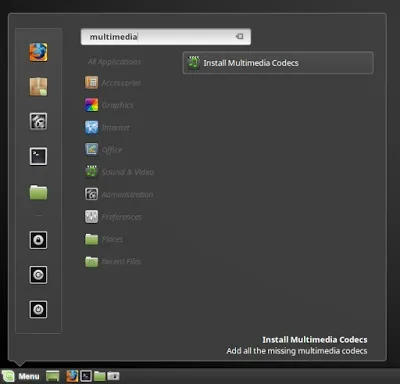Launch Firefox from the favorites sidebar
The height and width of the screenshot is (384, 400).
(x=38, y=52)
